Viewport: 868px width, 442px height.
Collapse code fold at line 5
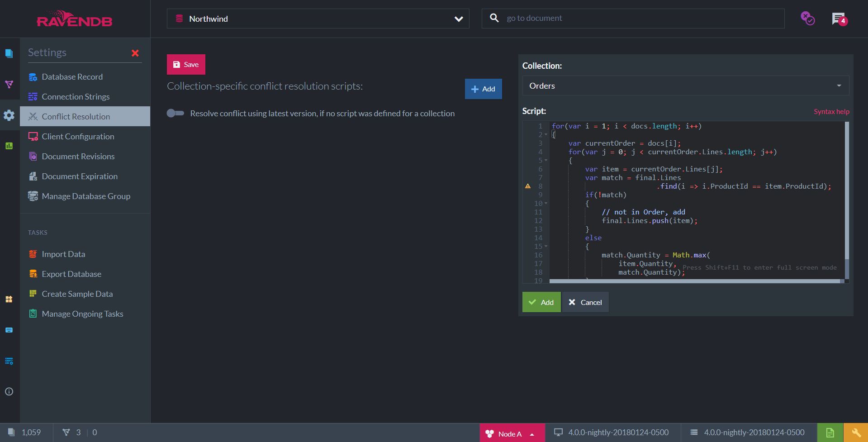pos(546,161)
